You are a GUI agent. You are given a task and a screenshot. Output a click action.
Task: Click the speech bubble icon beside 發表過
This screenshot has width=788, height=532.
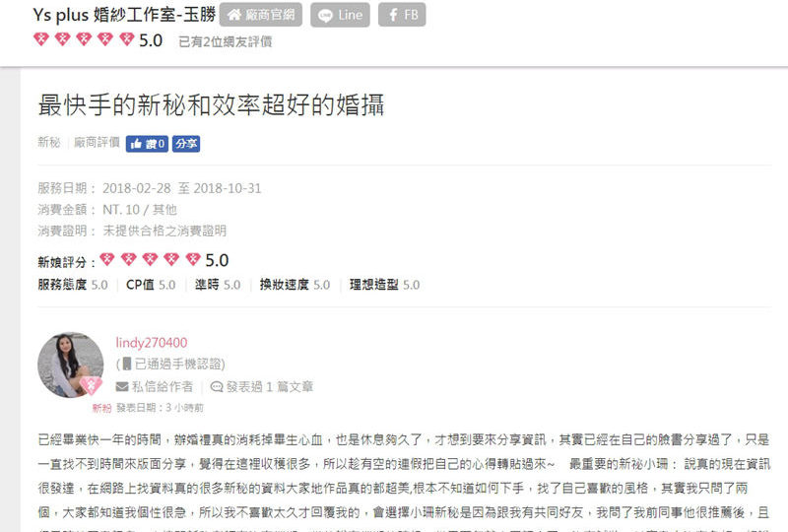coord(217,386)
